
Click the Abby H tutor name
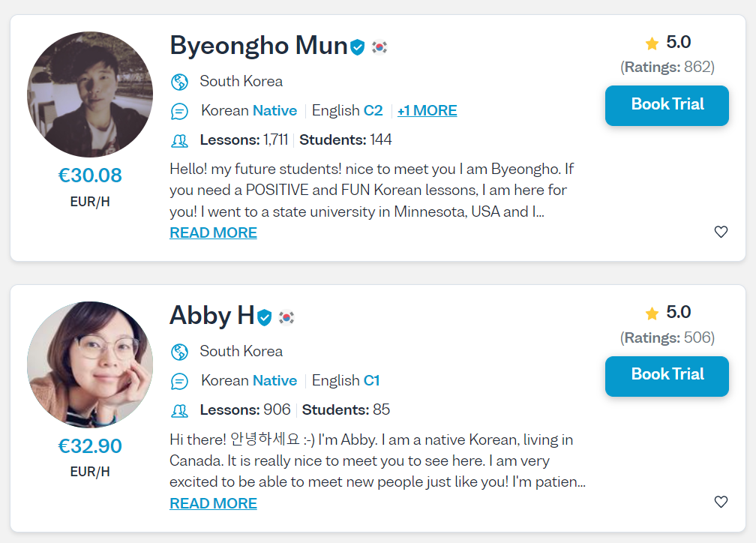tap(211, 316)
